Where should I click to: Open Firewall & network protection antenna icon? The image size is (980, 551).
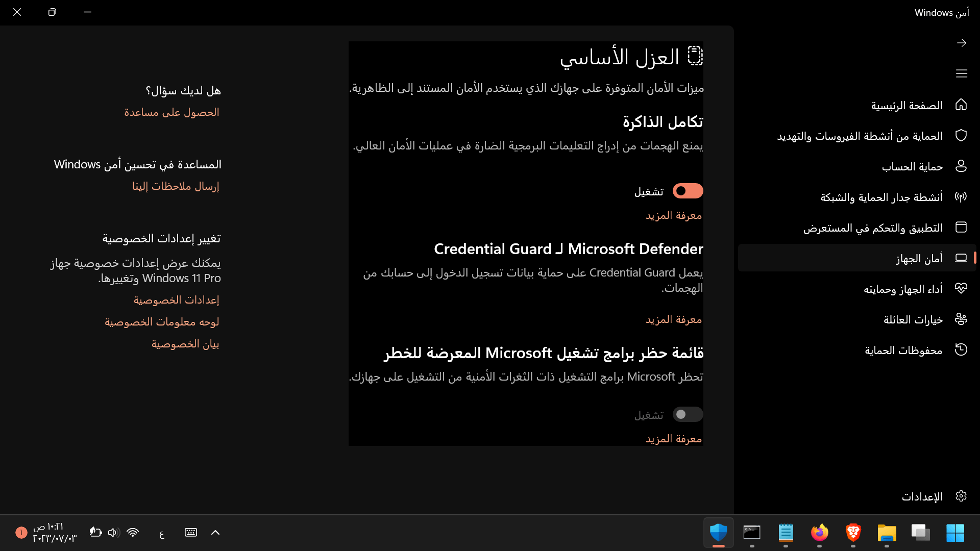[x=961, y=197]
